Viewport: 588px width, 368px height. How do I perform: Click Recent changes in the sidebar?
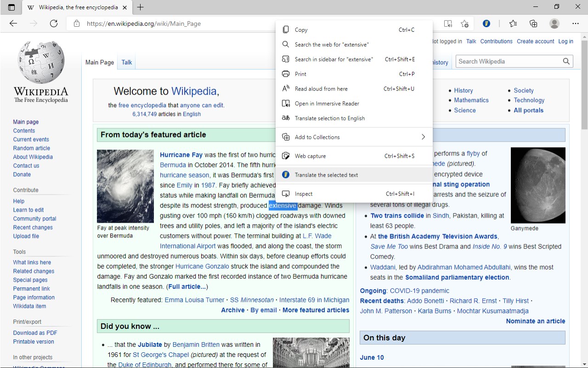pos(33,227)
